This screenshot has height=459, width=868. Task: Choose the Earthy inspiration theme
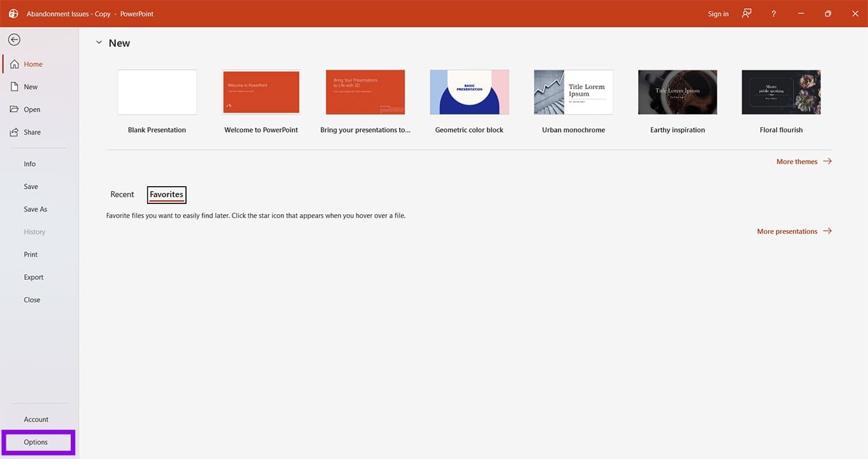tap(678, 92)
